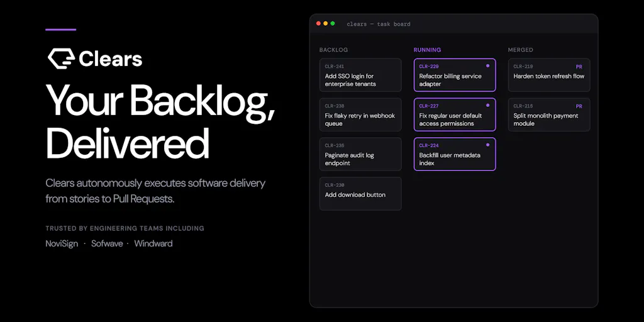Click the Windward customer name
Viewport: 644px width, 322px height.
pyautogui.click(x=153, y=243)
